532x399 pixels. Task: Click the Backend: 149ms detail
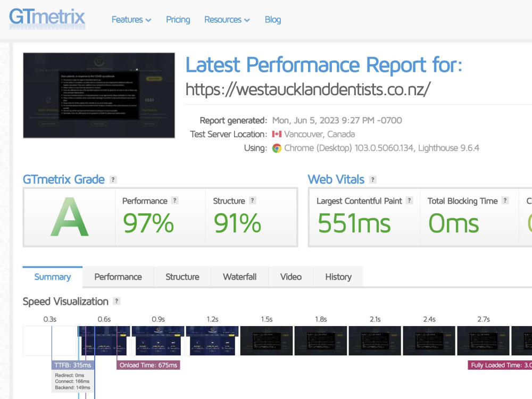click(72, 387)
